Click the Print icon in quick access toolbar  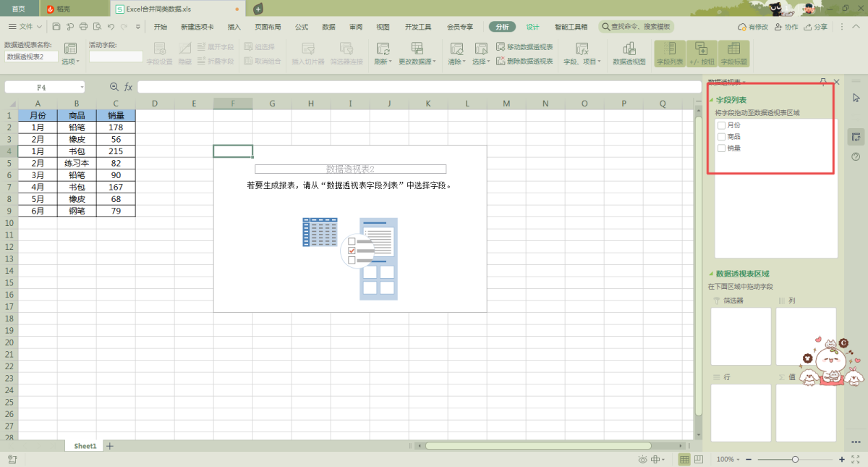83,27
